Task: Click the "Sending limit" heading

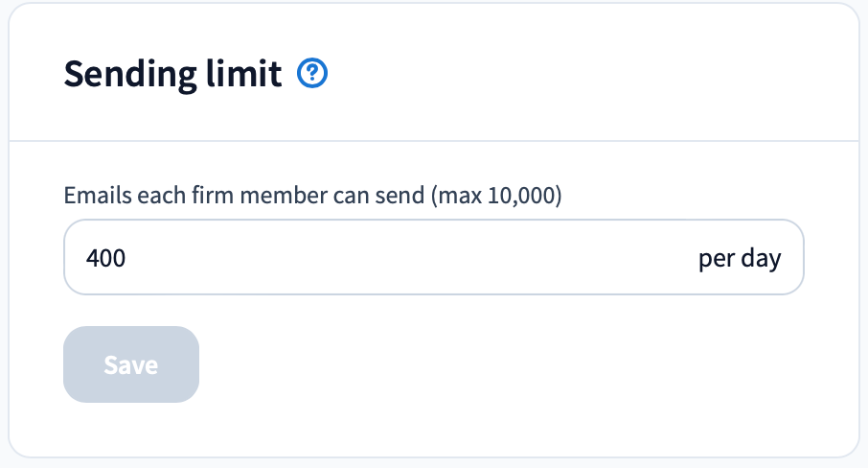Action: coord(172,74)
